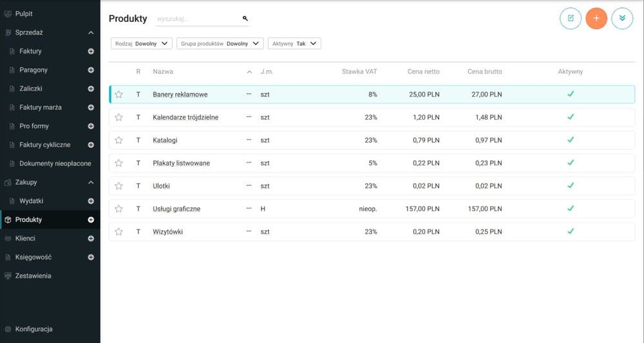This screenshot has width=644, height=343.
Task: Open the Grupa produktów dropdown
Action: (220, 44)
